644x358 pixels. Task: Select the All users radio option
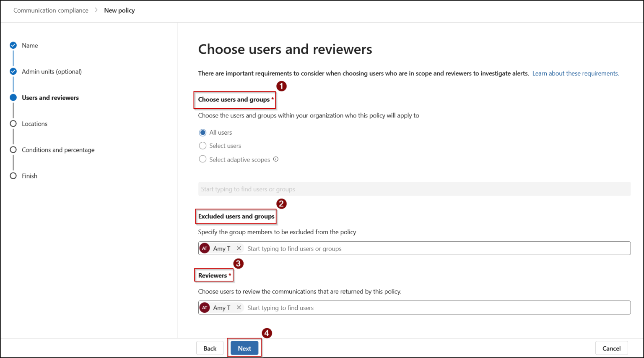click(203, 132)
